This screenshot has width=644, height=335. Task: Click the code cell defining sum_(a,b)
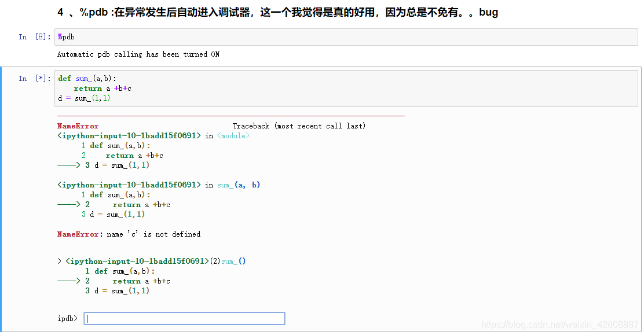click(x=346, y=89)
